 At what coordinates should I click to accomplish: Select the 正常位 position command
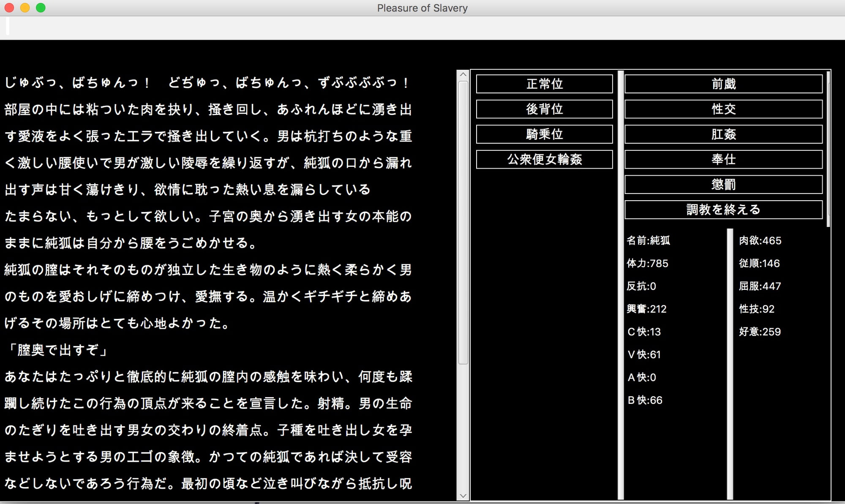click(545, 84)
